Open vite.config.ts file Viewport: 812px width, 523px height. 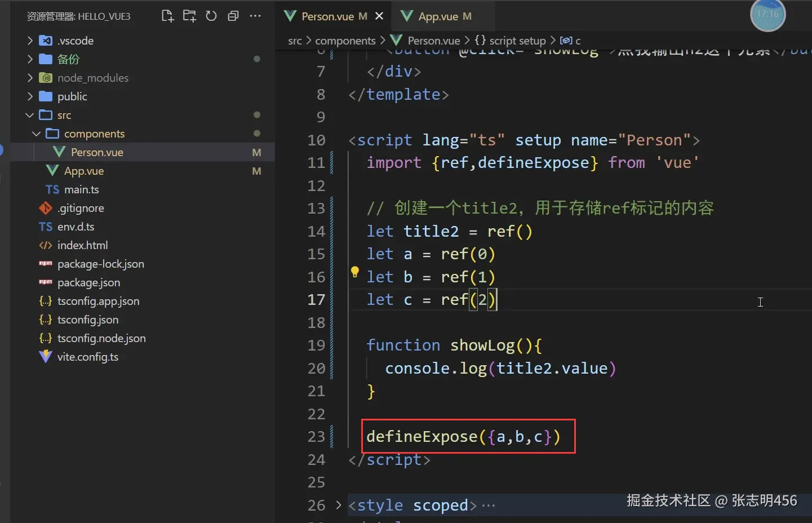[x=143, y=357]
